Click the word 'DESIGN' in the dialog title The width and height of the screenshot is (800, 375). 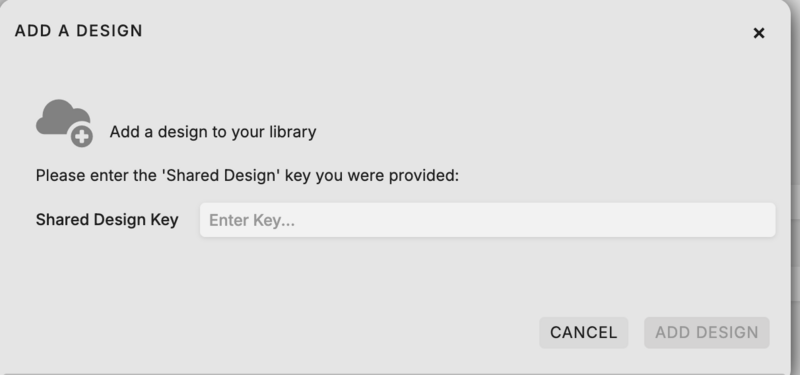click(110, 31)
